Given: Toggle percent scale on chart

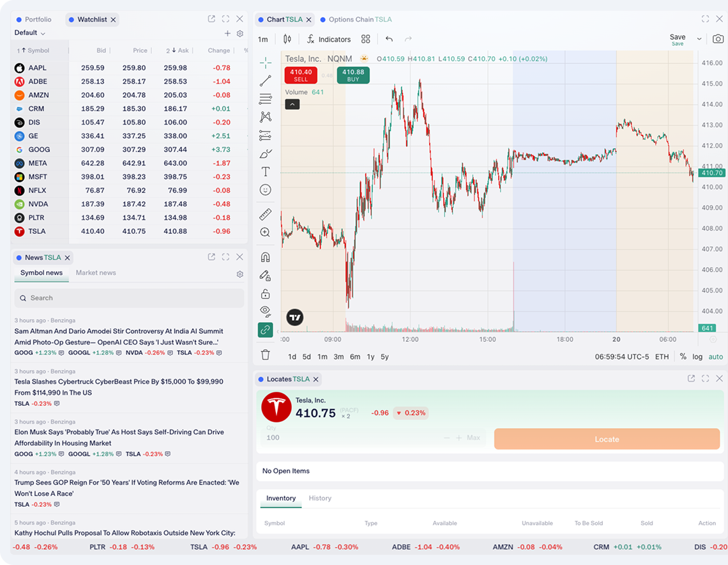Looking at the screenshot, I should click(x=683, y=357).
